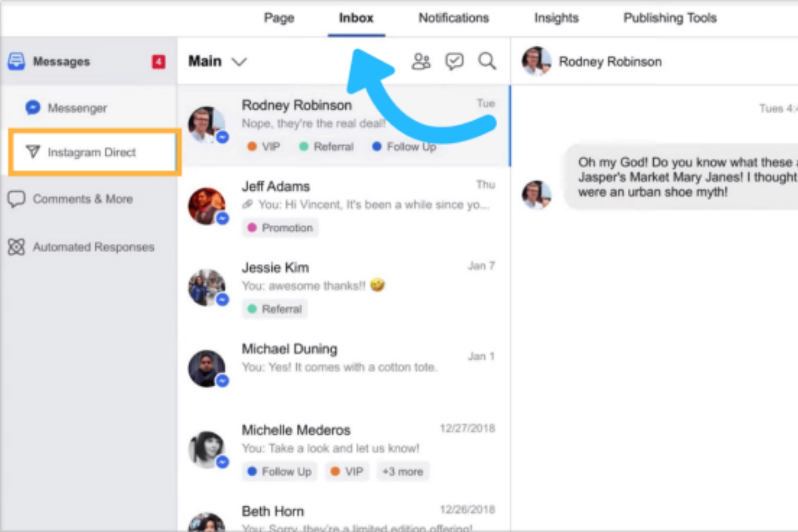Click the people contacts icon
The width and height of the screenshot is (798, 532).
[x=421, y=62]
